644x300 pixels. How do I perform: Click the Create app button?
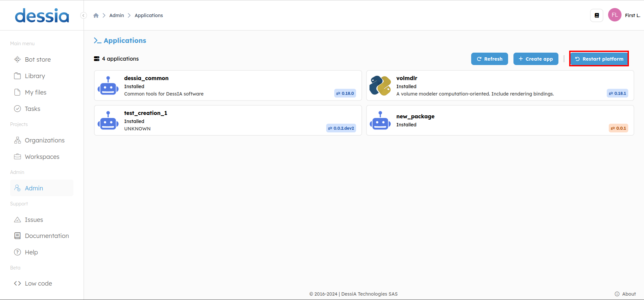536,59
